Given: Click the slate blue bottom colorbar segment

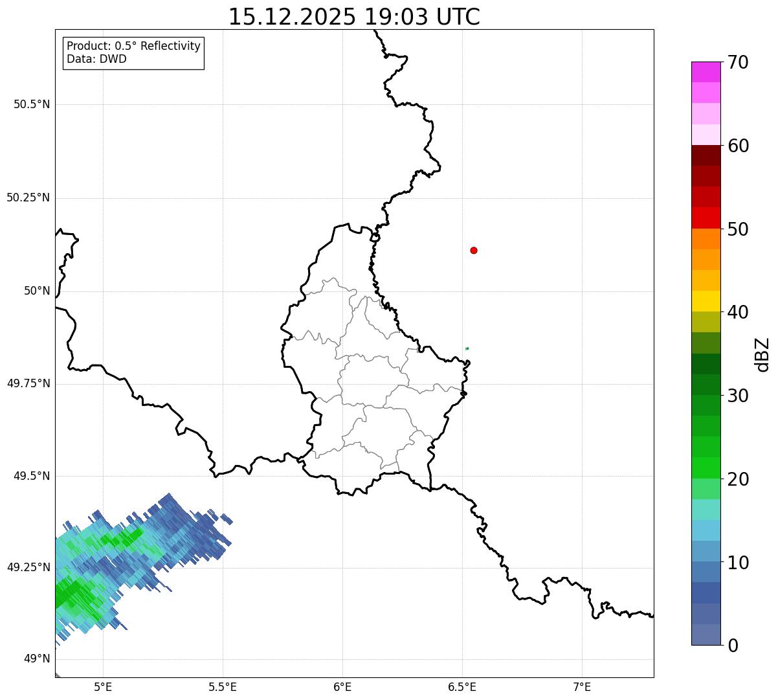Looking at the screenshot, I should tap(706, 635).
